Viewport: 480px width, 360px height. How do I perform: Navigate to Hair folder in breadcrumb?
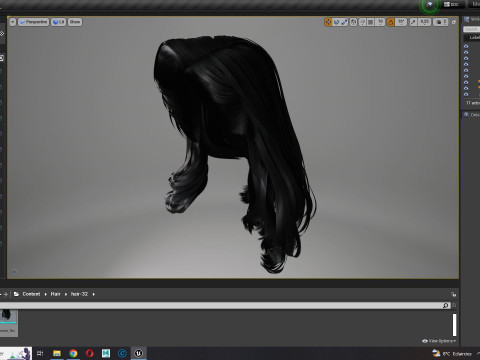click(x=55, y=294)
